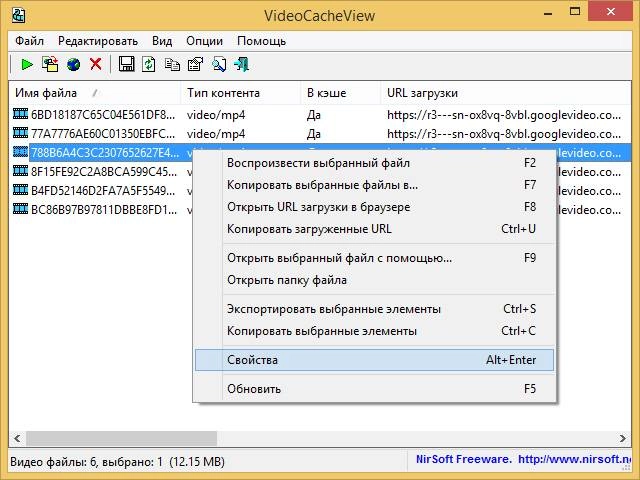Maximize the VideoCacheView window
The height and width of the screenshot is (480, 640).
[575, 12]
